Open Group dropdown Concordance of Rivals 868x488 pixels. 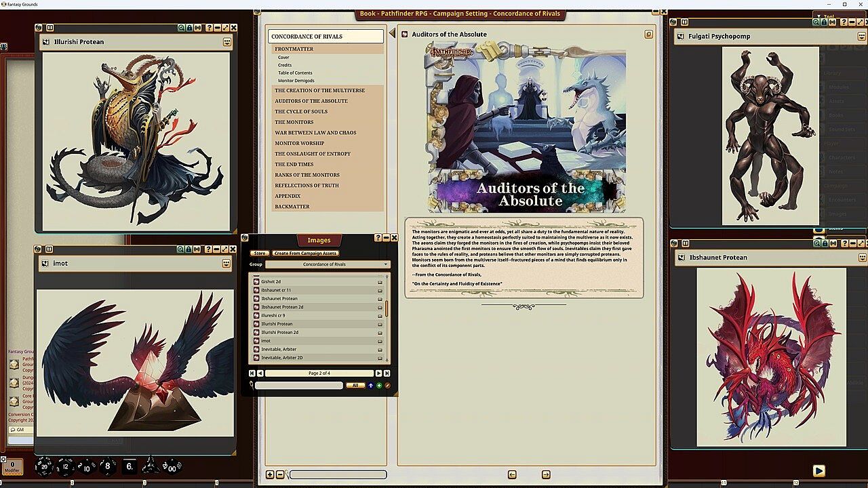pos(328,264)
